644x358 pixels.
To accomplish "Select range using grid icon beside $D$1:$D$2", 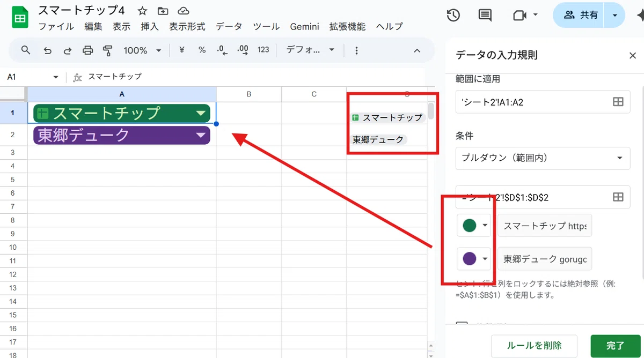I will coord(618,197).
